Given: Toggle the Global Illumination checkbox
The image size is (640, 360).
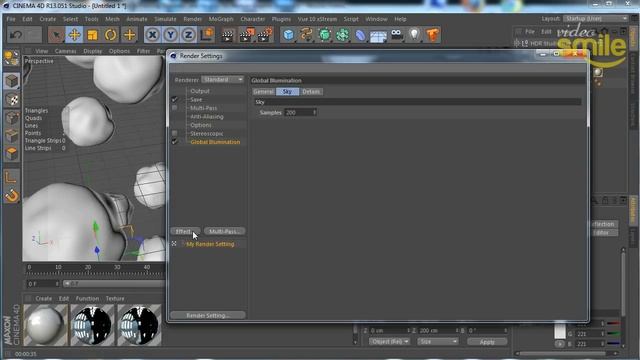Looking at the screenshot, I should (175, 142).
